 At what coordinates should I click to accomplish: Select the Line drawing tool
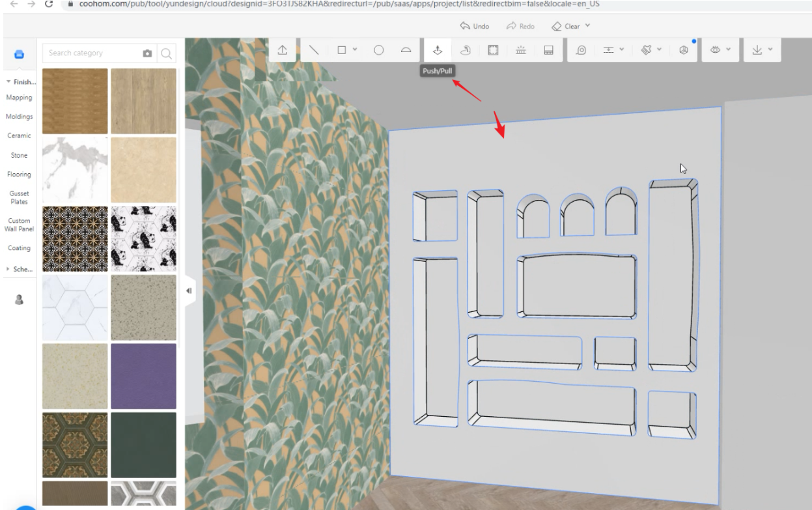[314, 50]
